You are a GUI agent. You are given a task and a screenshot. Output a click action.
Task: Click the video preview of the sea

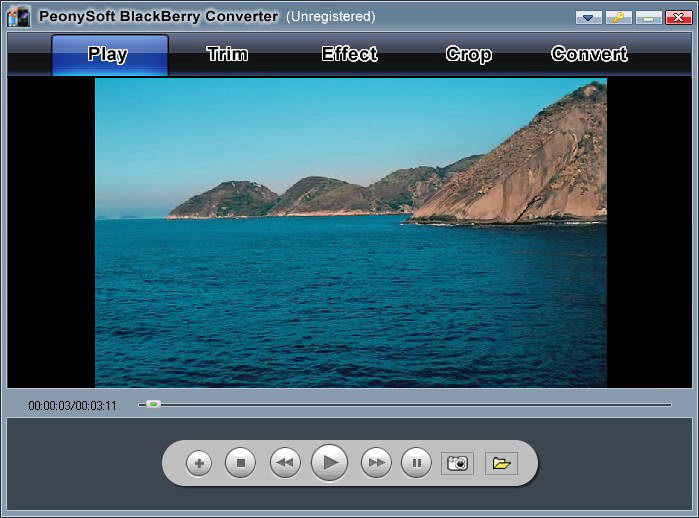pyautogui.click(x=351, y=233)
